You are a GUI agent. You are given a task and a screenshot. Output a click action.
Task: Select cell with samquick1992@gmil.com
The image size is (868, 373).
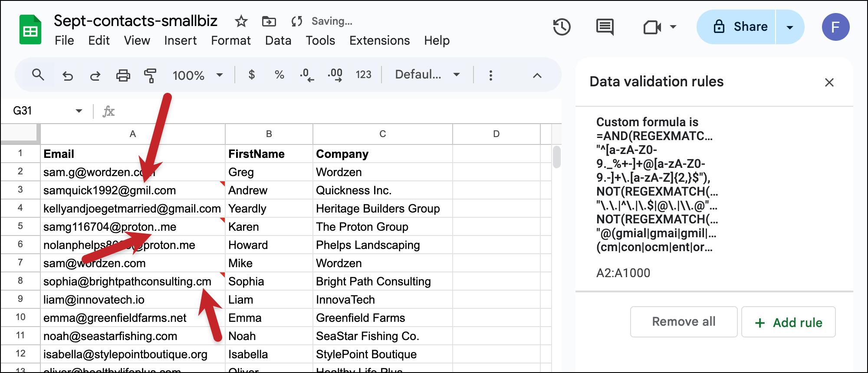[x=133, y=190]
